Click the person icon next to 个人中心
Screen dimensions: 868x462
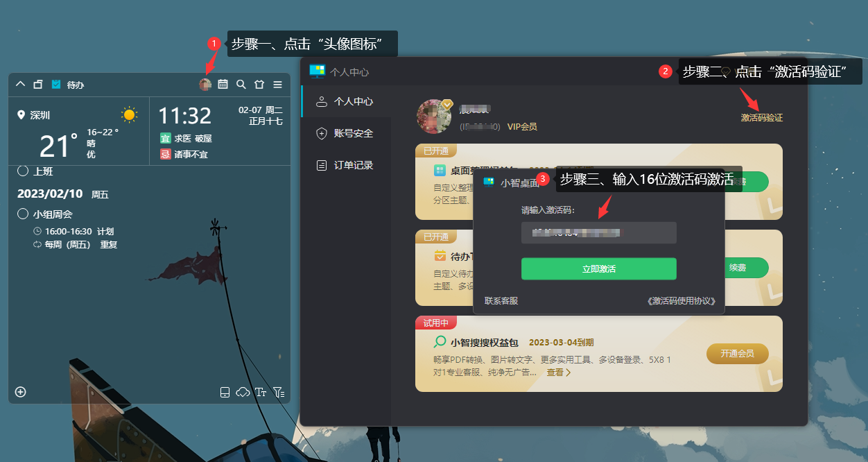321,101
